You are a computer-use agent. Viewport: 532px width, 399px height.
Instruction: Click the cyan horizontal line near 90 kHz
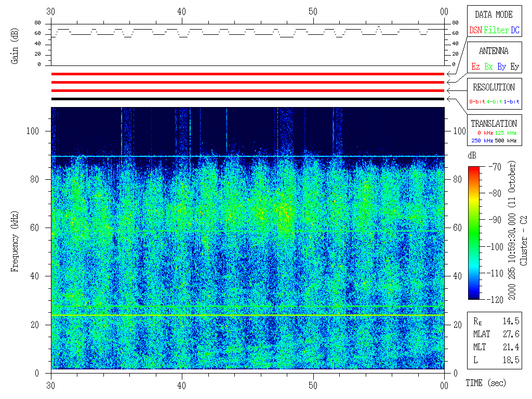click(x=247, y=156)
